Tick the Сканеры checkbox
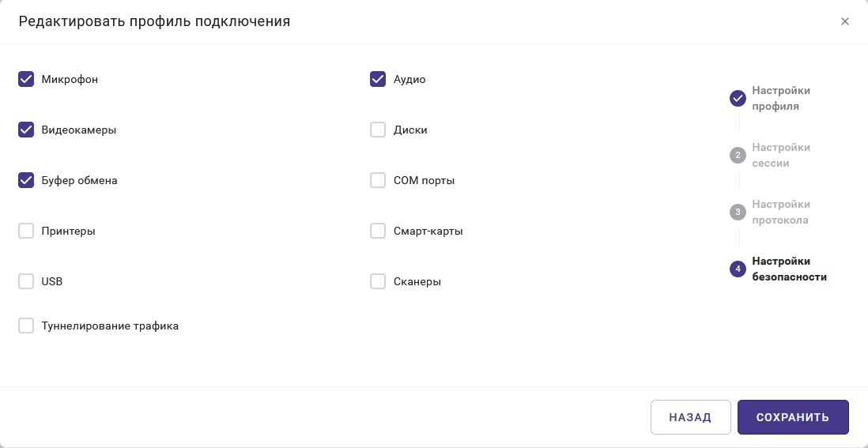This screenshot has width=868, height=448. click(x=378, y=281)
